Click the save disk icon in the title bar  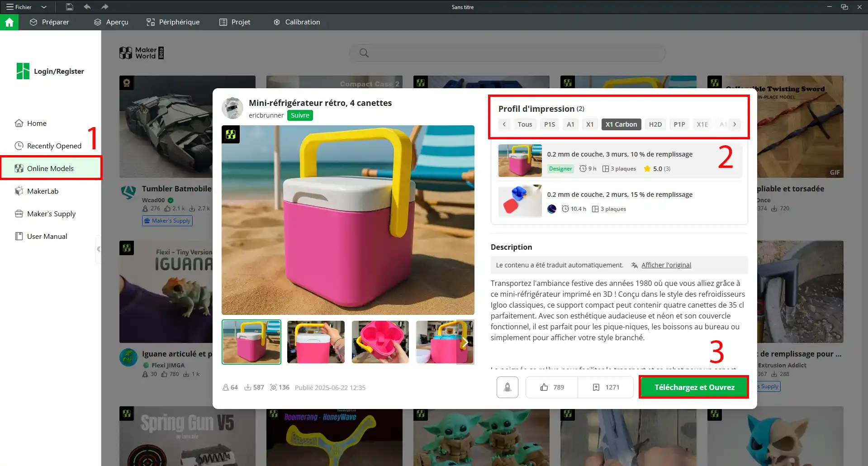[x=69, y=7]
